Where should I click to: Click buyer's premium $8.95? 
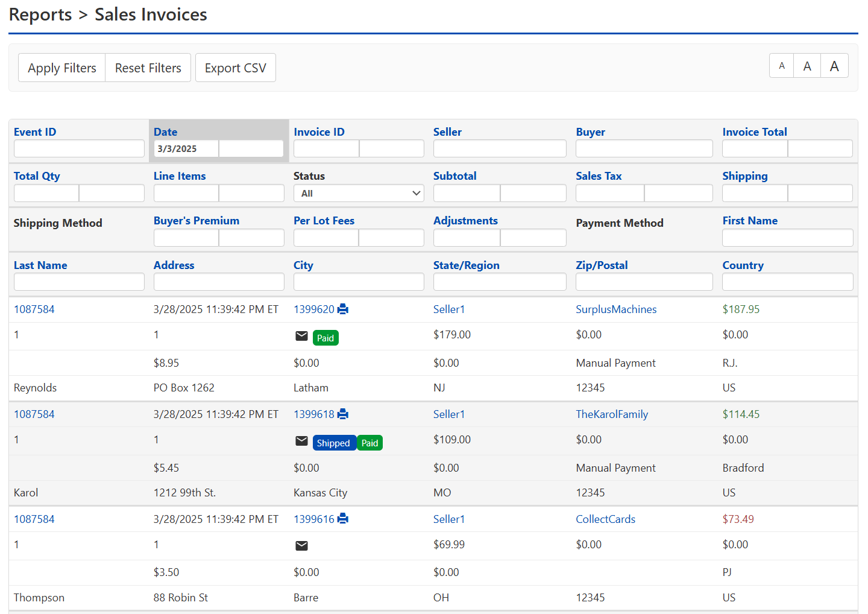(166, 363)
